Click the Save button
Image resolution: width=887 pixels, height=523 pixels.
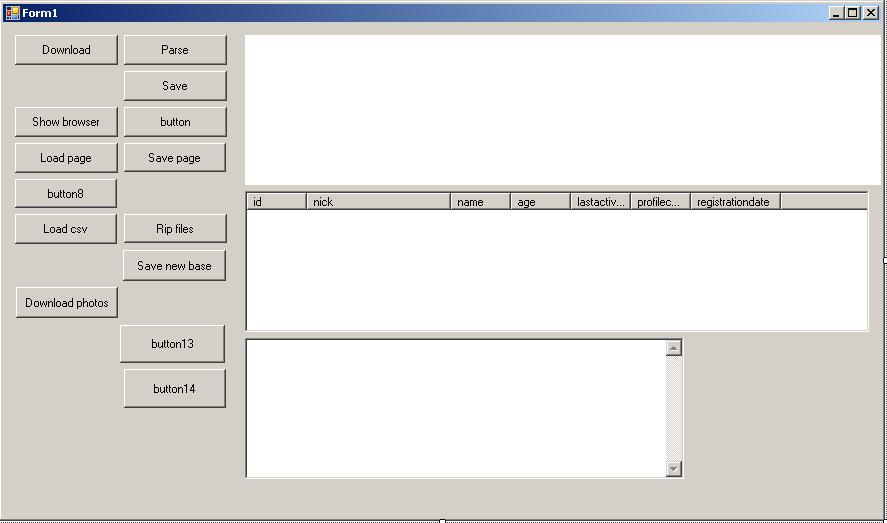tap(175, 86)
